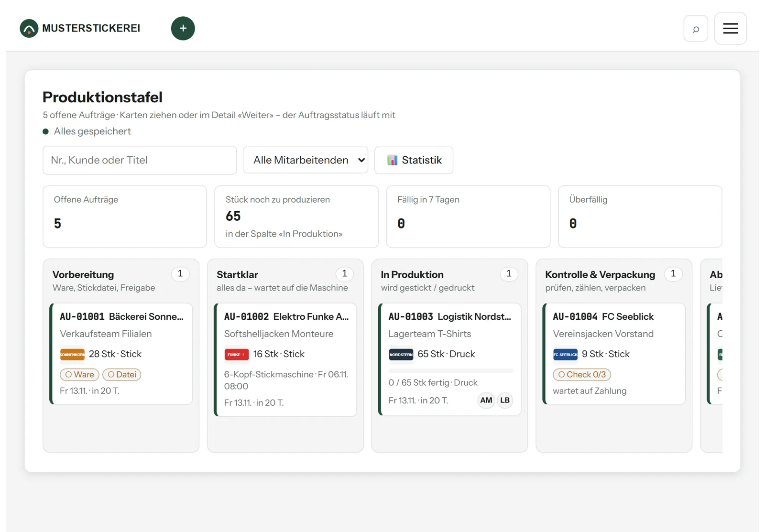This screenshot has width=765, height=532.
Task: Click the Fällig in 7 Tagen tile
Action: tap(468, 217)
